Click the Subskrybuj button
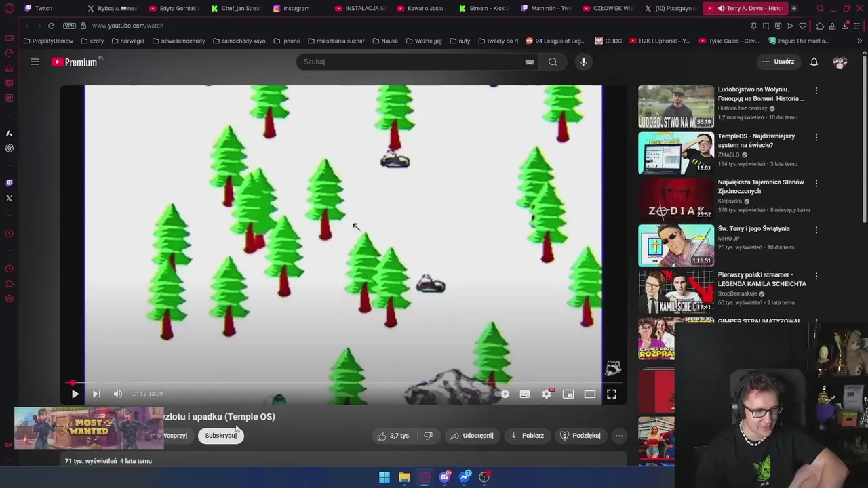868x488 pixels. click(221, 436)
